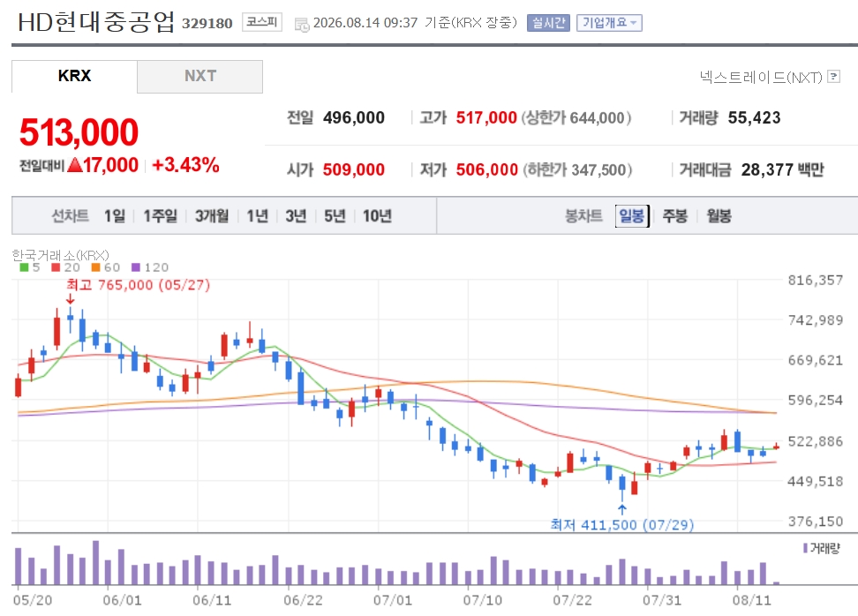Click the 저가 506,000 value
858x616 pixels.
coord(487,169)
